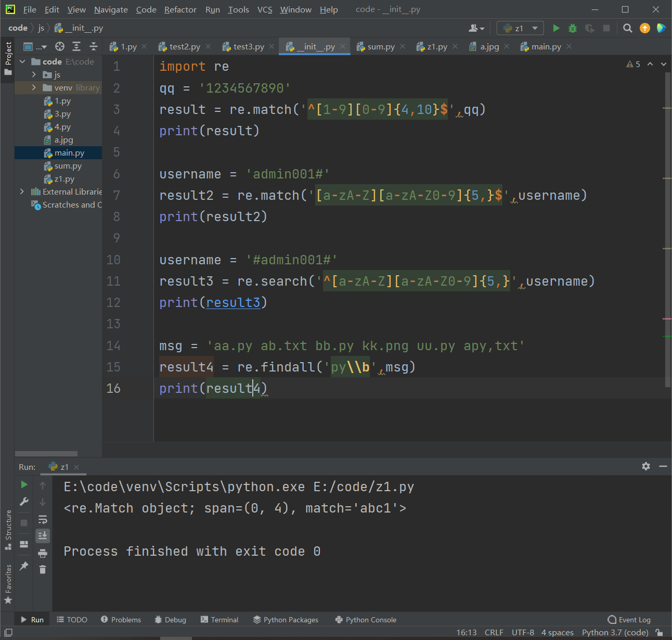This screenshot has height=640, width=672.
Task: Toggle soft-wrap in Run console
Action: [43, 519]
